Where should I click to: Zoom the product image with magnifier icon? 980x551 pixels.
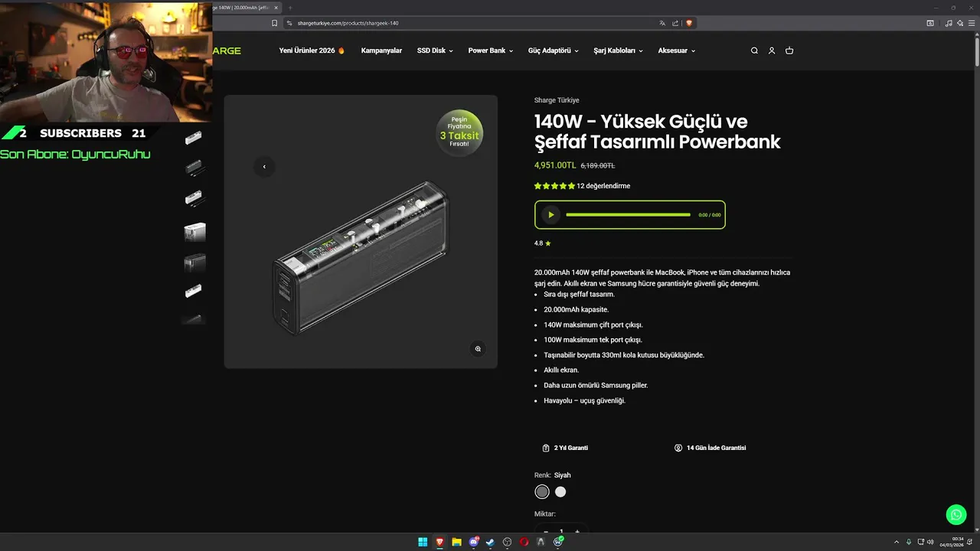[x=478, y=348]
